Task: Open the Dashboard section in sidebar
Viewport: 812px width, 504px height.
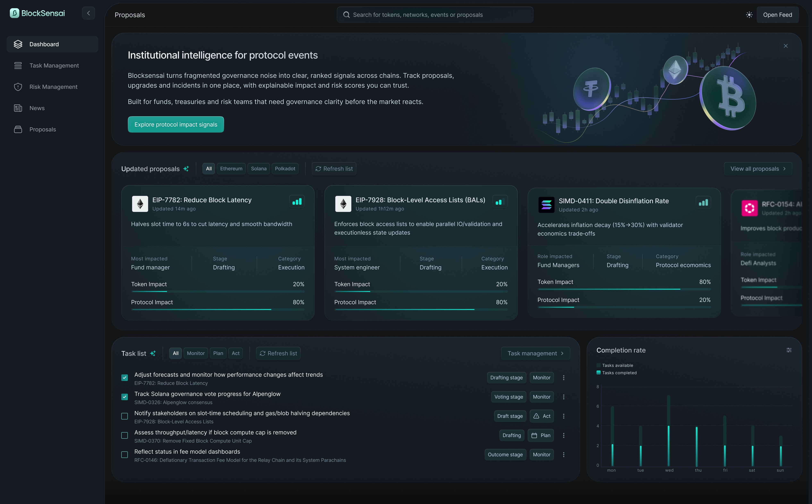Action: [x=44, y=44]
